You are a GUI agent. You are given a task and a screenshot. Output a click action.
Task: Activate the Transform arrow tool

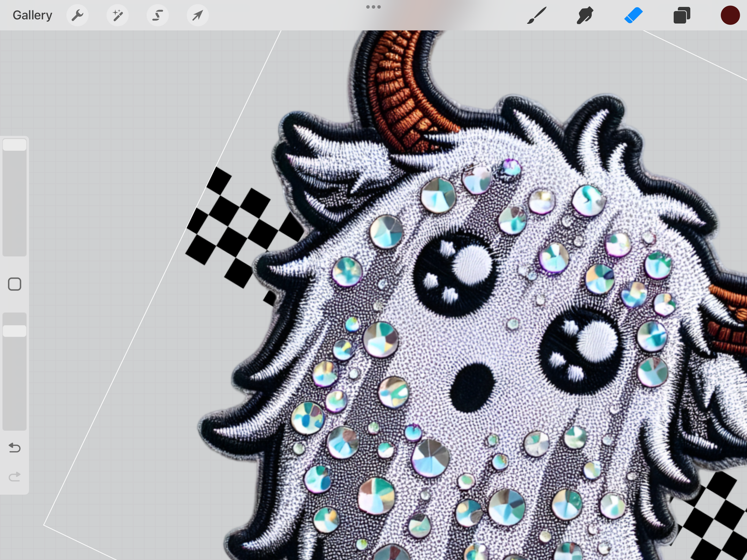tap(197, 15)
